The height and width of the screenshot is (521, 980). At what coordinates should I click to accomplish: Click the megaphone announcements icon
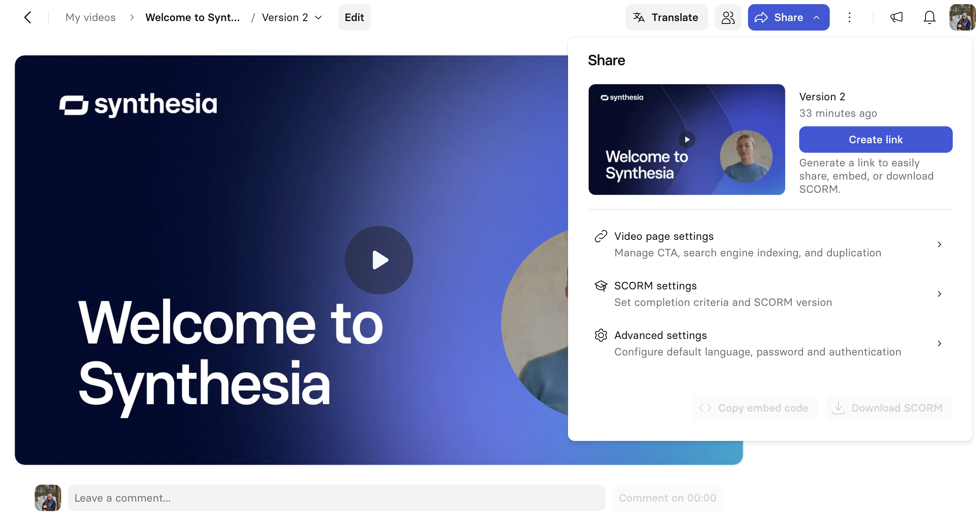coord(896,17)
